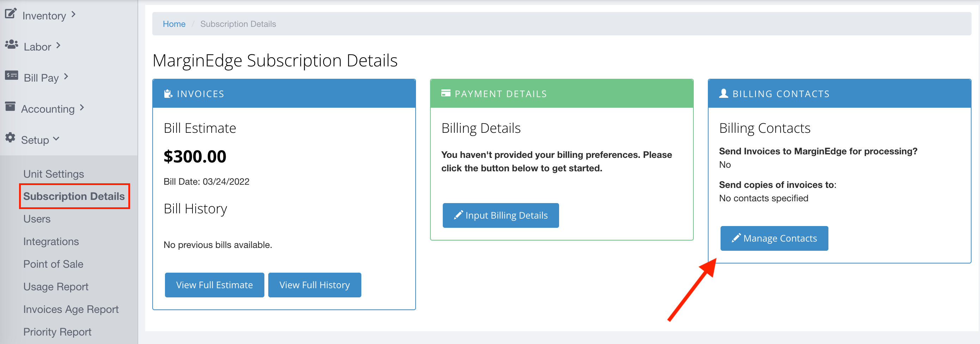Viewport: 980px width, 344px height.
Task: Open the Users settings page
Action: point(37,219)
